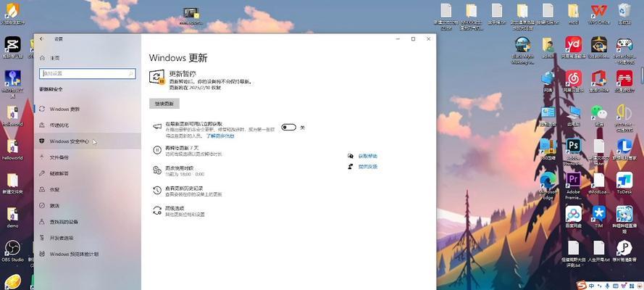Click the history icon beside update history
The image size is (644, 290).
tap(157, 190)
